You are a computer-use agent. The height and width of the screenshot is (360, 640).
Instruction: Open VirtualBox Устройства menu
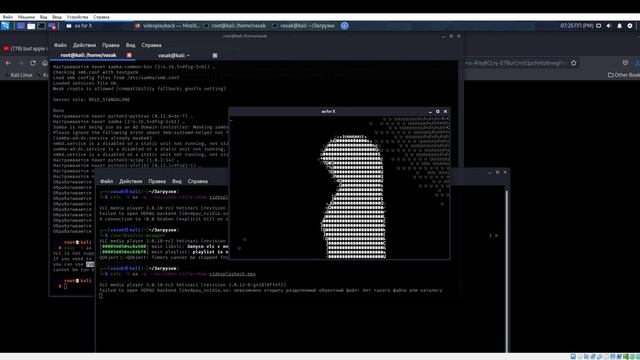[77, 17]
